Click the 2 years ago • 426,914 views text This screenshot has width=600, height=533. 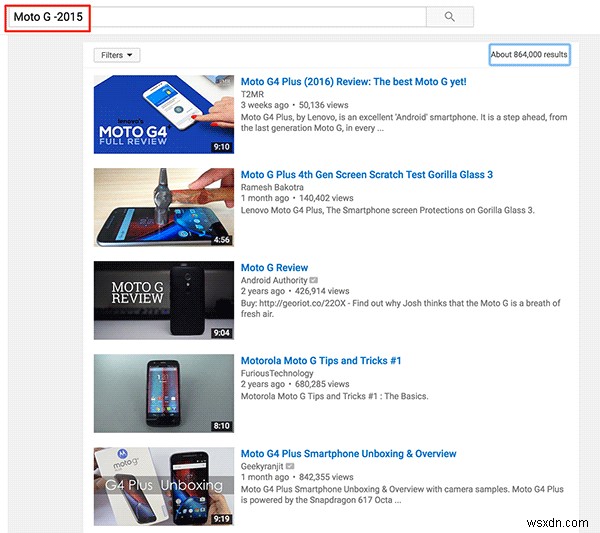point(295,291)
